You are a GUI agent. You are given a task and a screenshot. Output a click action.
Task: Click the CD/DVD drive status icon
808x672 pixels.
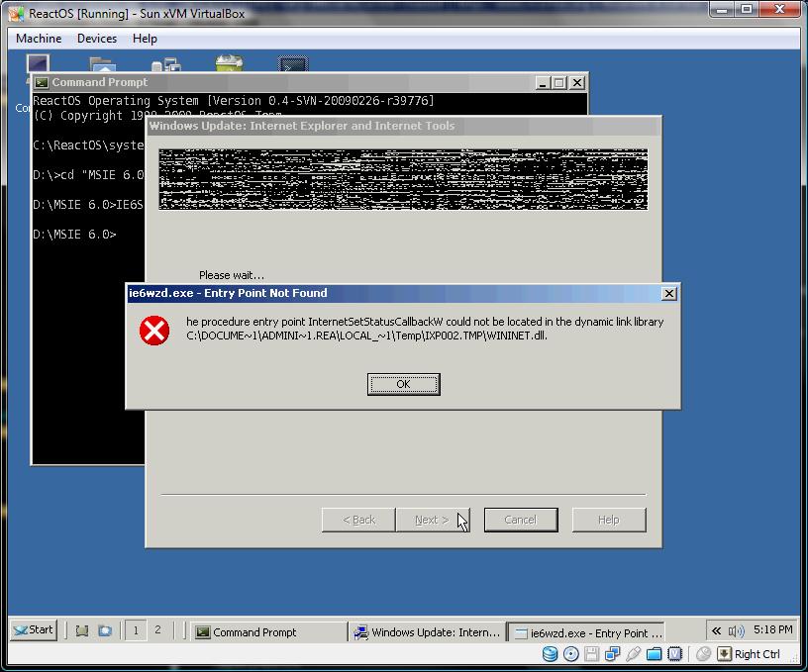pos(571,654)
